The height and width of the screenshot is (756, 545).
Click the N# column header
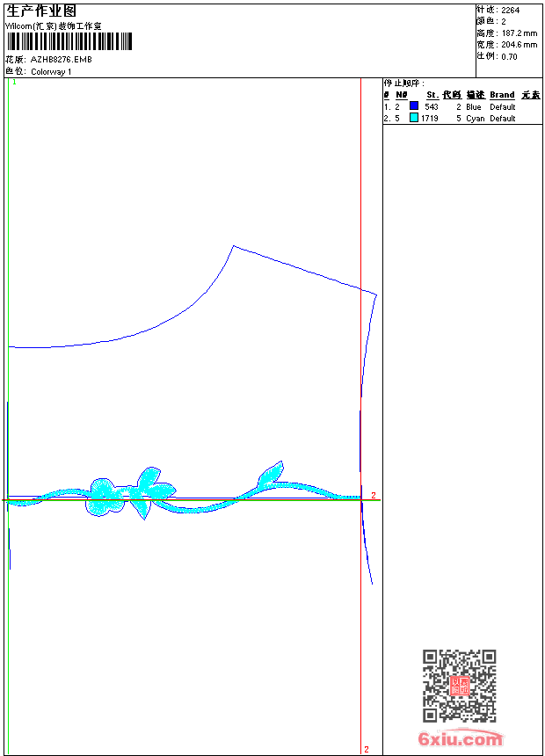tap(401, 95)
